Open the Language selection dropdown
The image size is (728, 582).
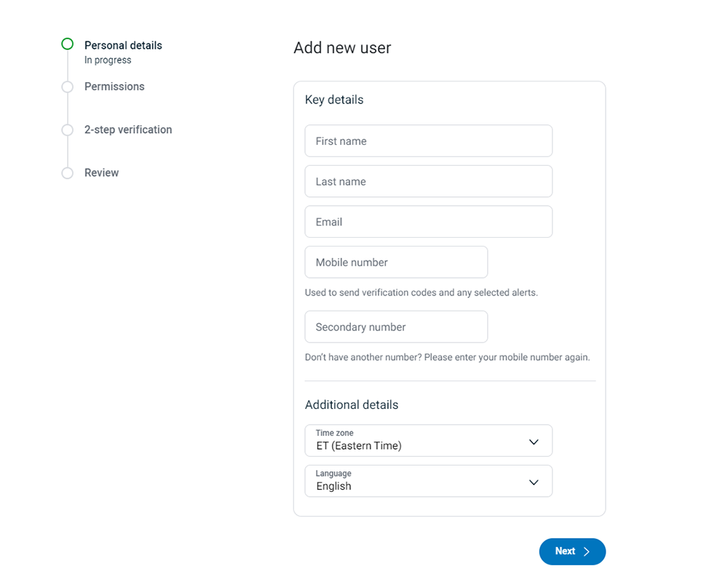[x=428, y=481]
